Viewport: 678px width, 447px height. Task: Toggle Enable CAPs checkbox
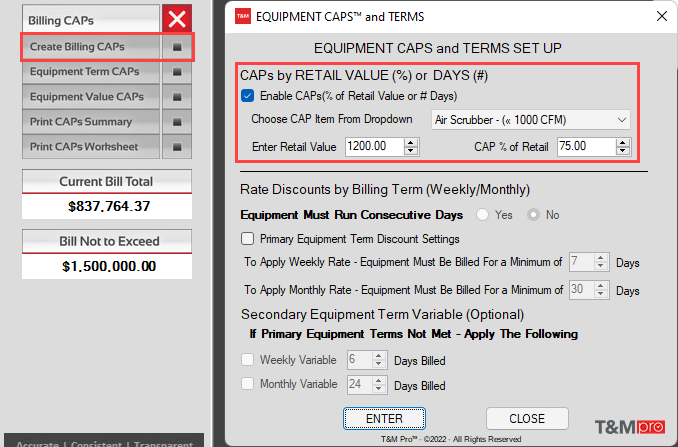(x=247, y=96)
